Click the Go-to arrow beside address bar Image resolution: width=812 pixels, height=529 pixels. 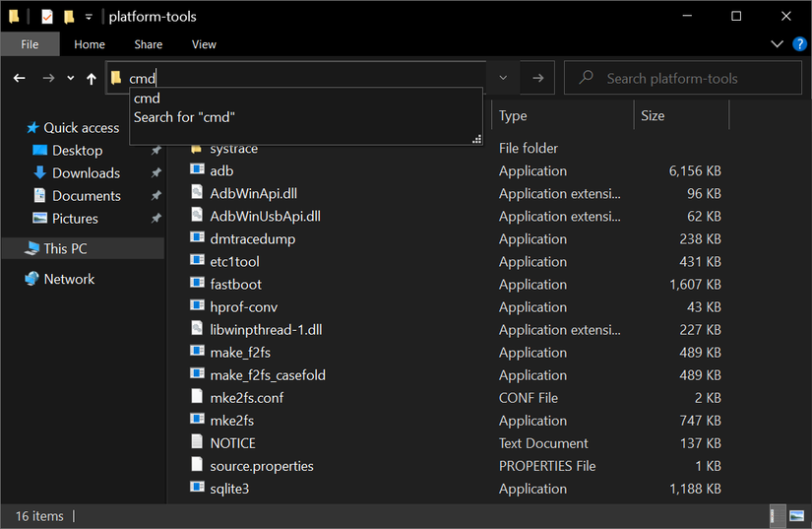pyautogui.click(x=537, y=79)
